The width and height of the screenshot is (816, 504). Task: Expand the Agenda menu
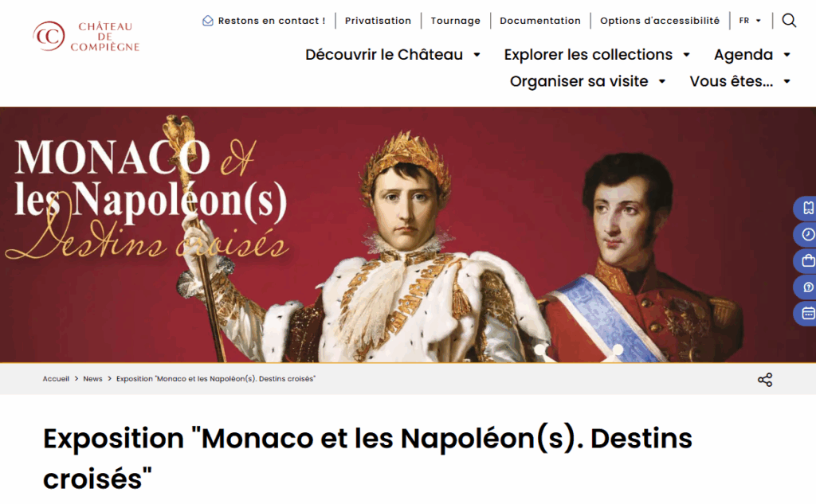[x=752, y=55]
